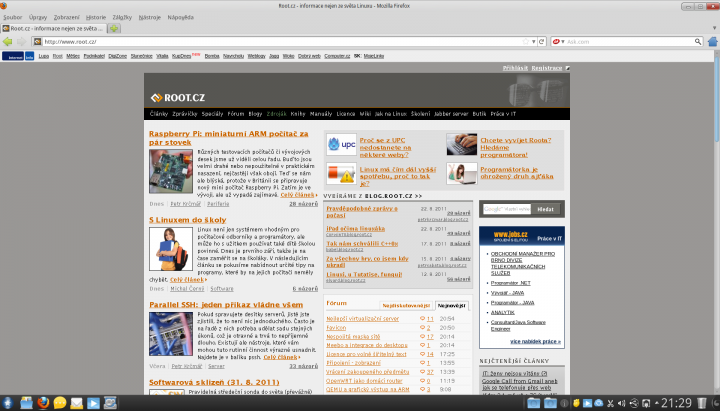
Task: Open 'Proč se z UPC nedostanete' link
Action: pyautogui.click(x=385, y=147)
